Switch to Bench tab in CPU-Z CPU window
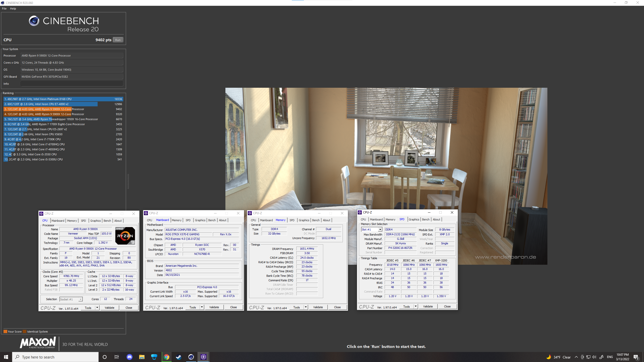Image resolution: width=644 pixels, height=362 pixels. point(107,221)
